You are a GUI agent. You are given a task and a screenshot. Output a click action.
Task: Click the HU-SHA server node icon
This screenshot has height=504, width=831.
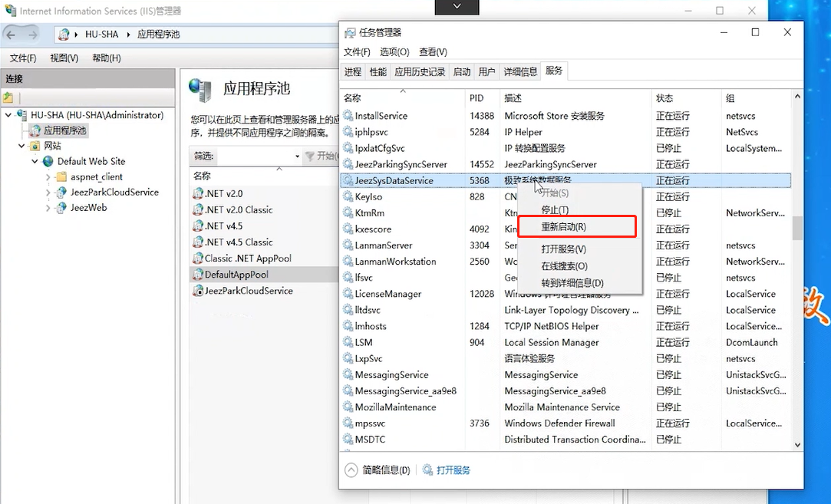click(x=21, y=114)
